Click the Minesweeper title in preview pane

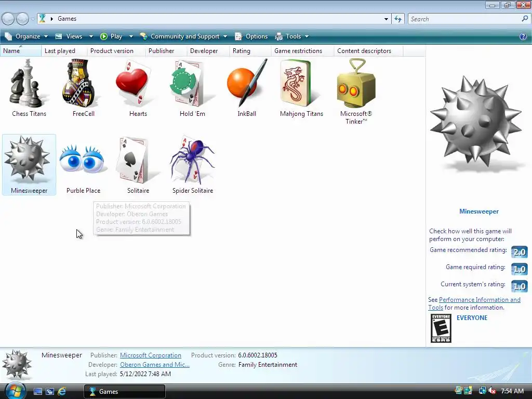478,211
